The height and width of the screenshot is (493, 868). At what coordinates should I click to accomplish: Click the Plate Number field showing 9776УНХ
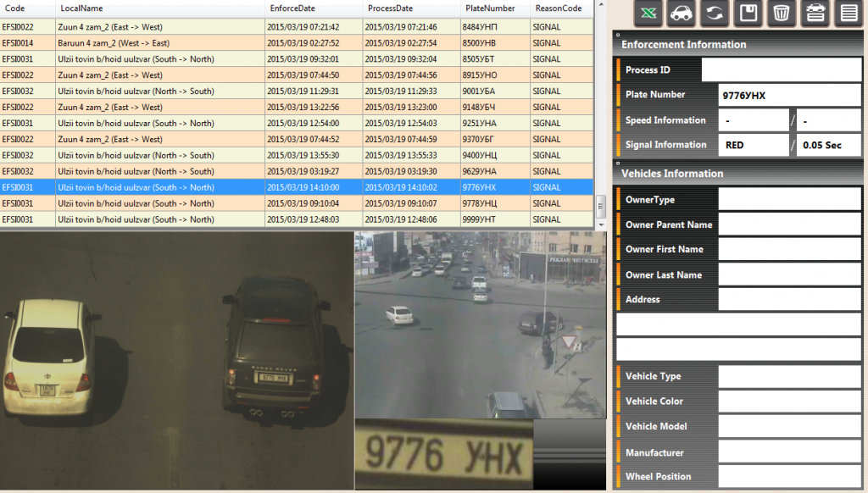(788, 96)
